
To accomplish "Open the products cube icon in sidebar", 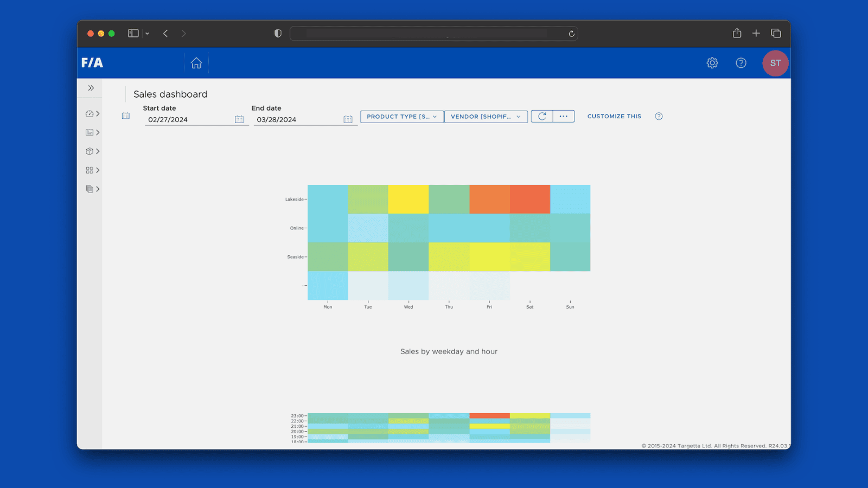I will click(x=90, y=151).
